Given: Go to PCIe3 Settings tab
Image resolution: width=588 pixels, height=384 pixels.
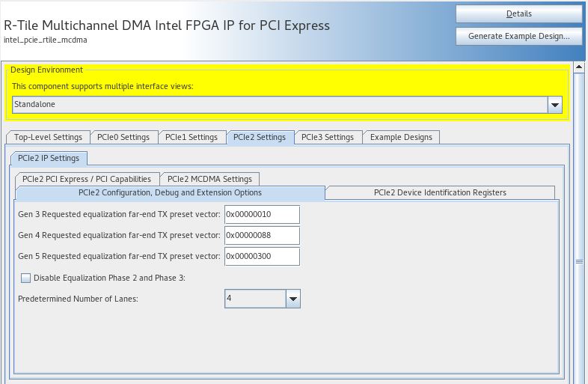Looking at the screenshot, I should pos(328,137).
